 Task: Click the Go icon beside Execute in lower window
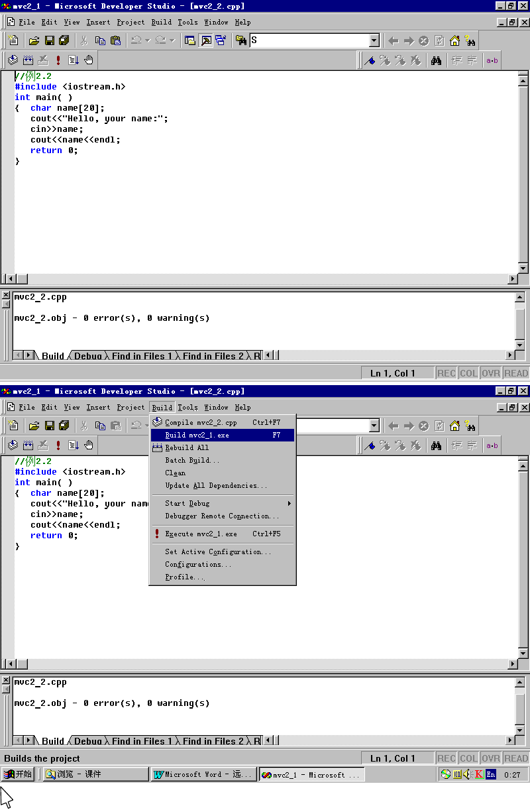(x=74, y=445)
